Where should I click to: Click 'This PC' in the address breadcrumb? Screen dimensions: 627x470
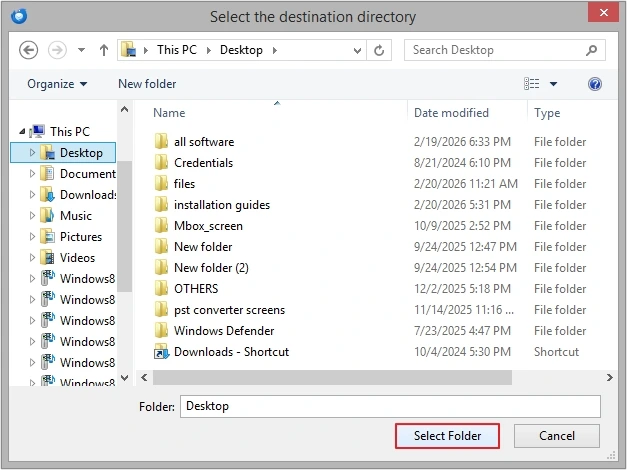pos(177,50)
